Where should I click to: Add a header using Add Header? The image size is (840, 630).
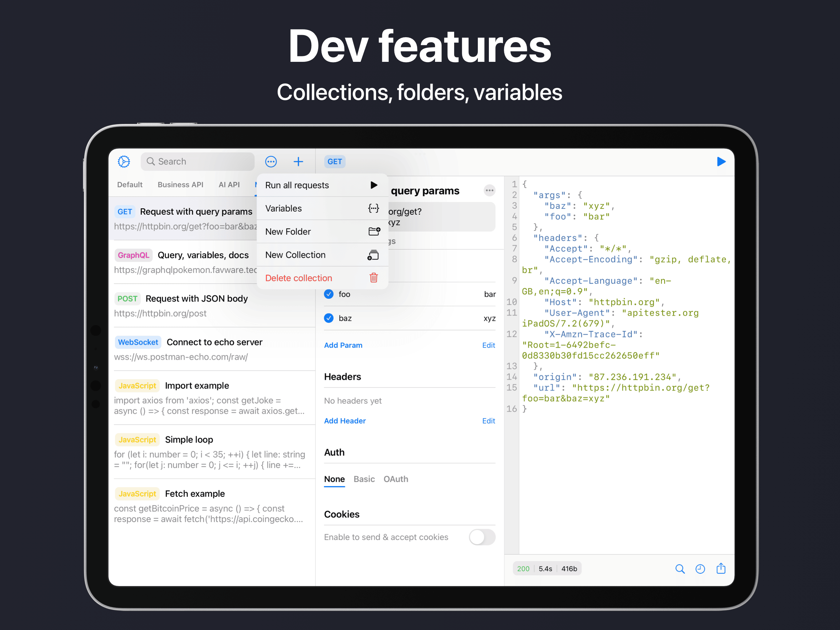tap(345, 421)
